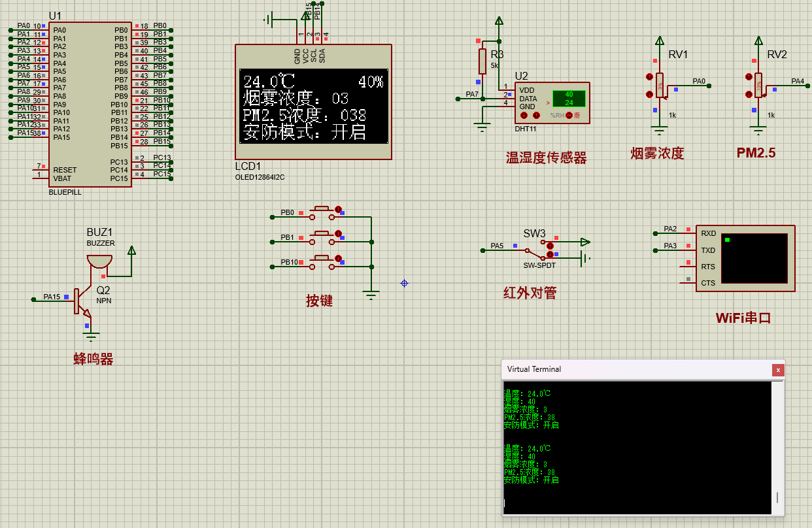Viewport: 812px width, 528px height.
Task: Switch DHT11 between %RH and temperature mode
Action: pos(569,116)
